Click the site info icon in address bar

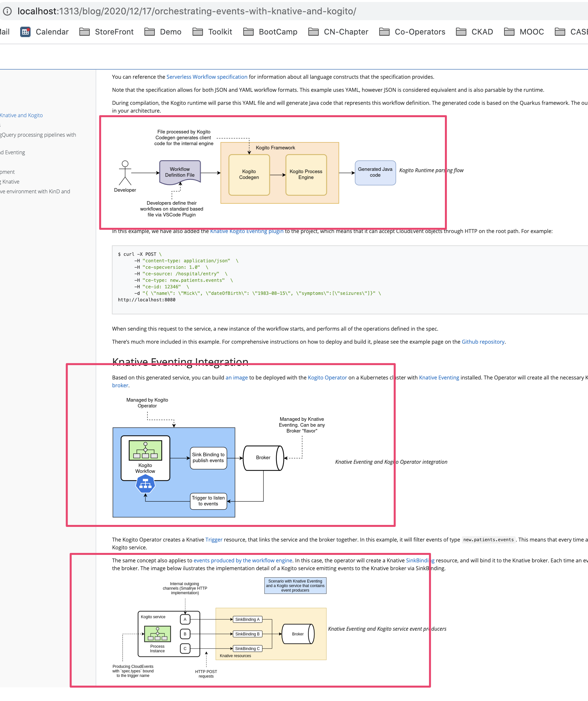pos(7,11)
